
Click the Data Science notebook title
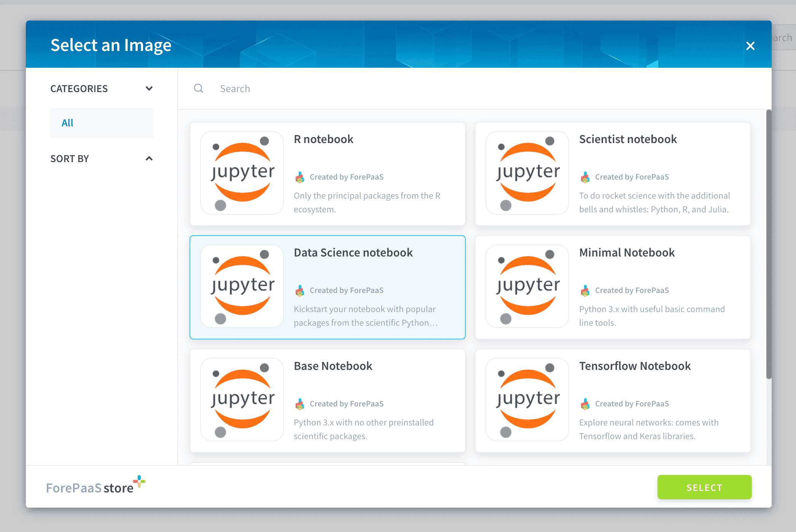click(353, 253)
